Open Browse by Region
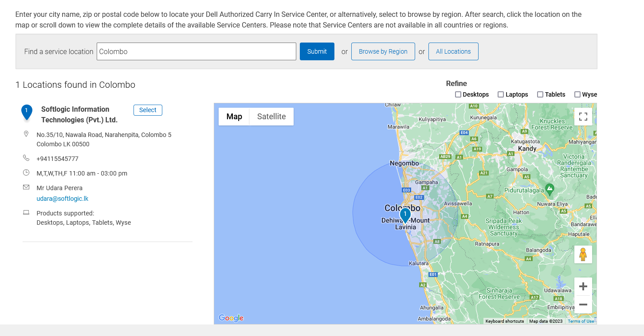This screenshot has height=336, width=644. (x=383, y=51)
